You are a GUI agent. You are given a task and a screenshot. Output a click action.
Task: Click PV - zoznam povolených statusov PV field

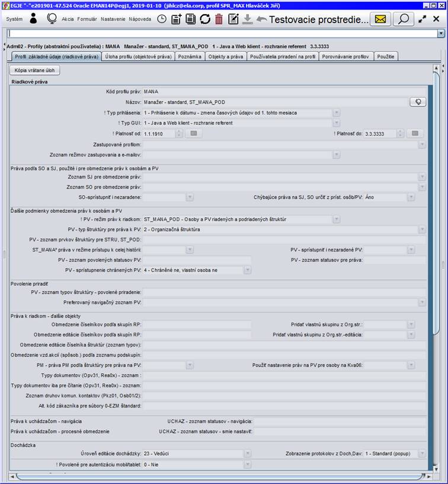coord(197,260)
